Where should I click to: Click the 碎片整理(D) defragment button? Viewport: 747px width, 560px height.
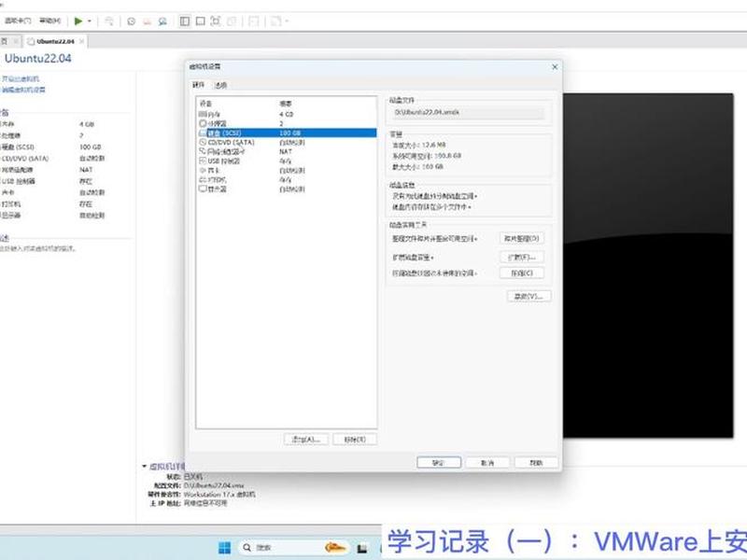click(522, 238)
